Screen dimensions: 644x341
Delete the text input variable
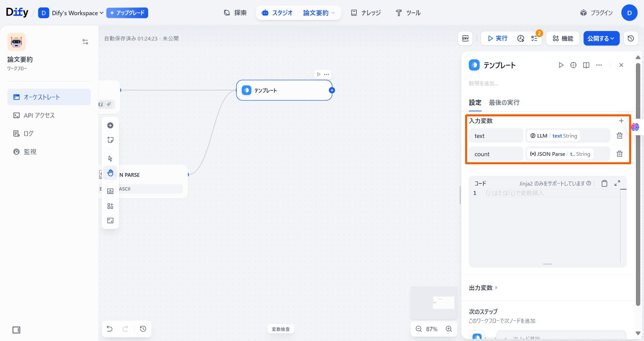tap(619, 136)
